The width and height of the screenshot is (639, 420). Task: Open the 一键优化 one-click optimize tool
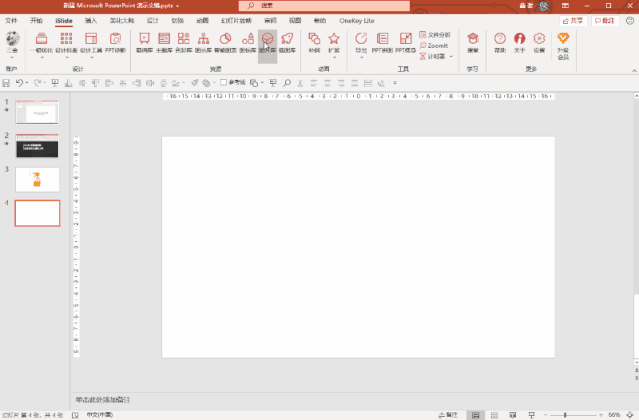point(42,42)
